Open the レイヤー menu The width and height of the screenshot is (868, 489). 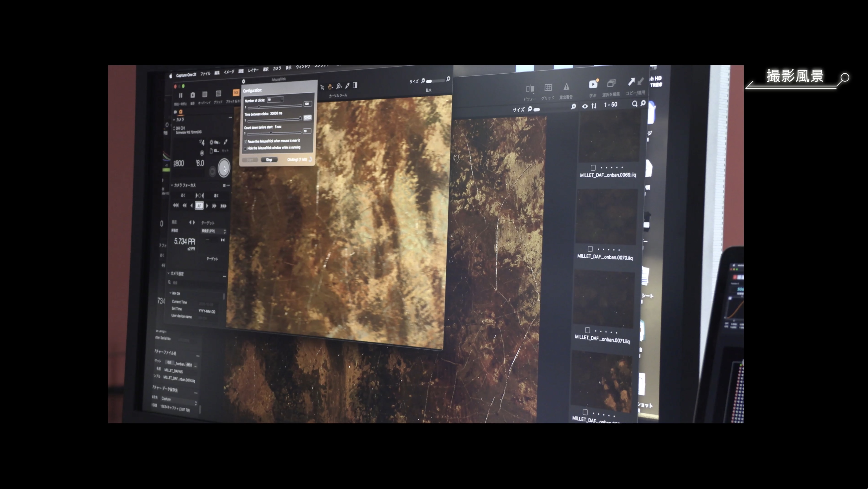pos(253,71)
